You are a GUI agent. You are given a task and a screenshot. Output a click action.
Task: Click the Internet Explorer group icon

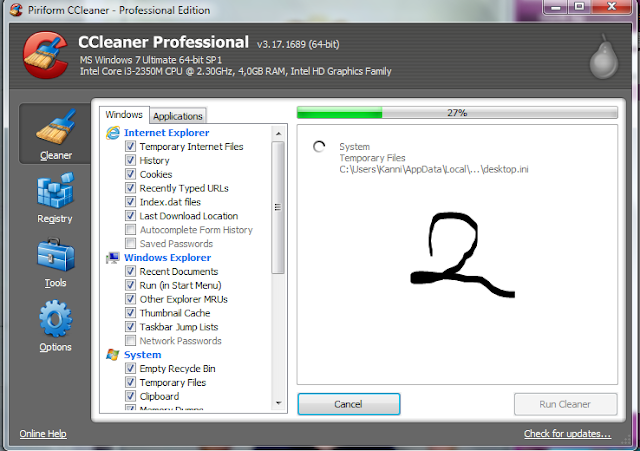pos(113,133)
